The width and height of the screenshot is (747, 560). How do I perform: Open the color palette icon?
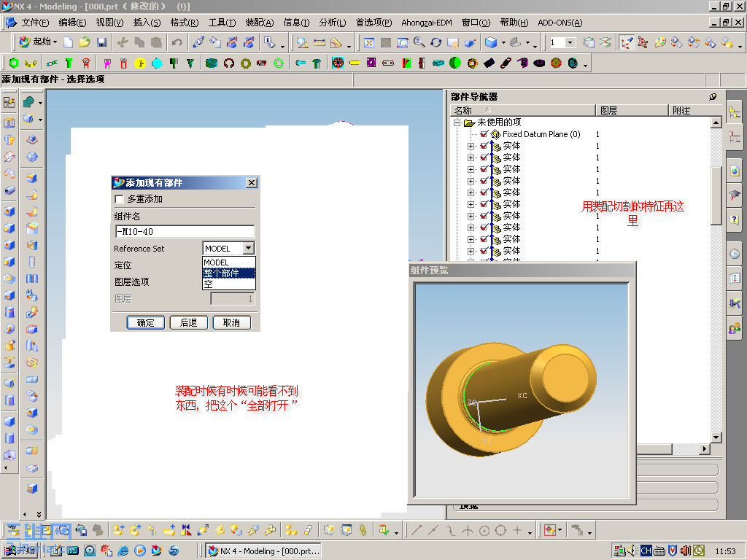coord(659,42)
